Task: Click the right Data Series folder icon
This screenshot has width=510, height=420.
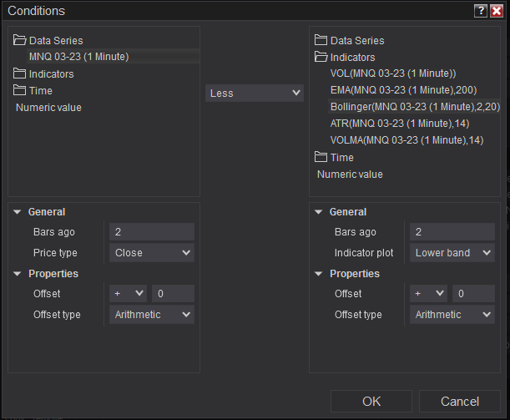Action: pyautogui.click(x=321, y=40)
